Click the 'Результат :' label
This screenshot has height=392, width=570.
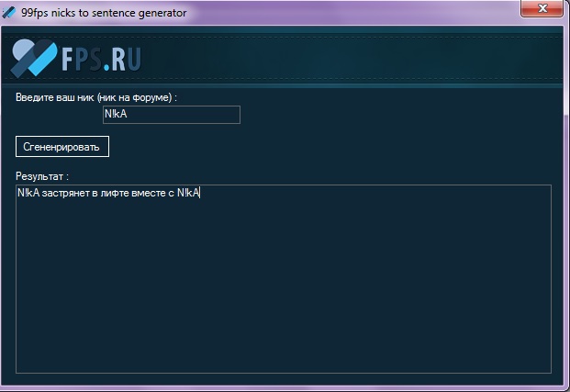click(x=42, y=176)
